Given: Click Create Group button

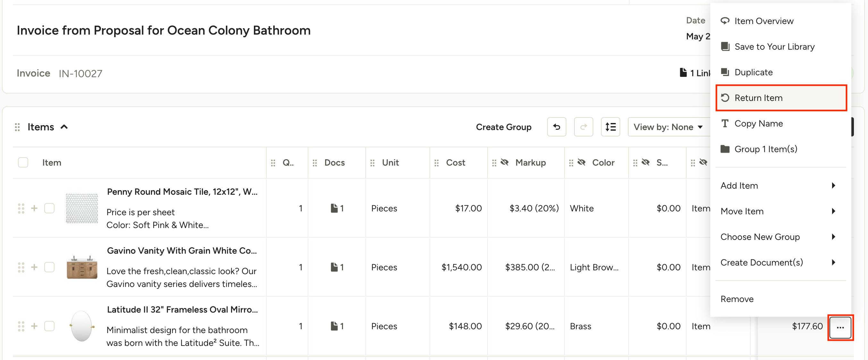Looking at the screenshot, I should (504, 127).
